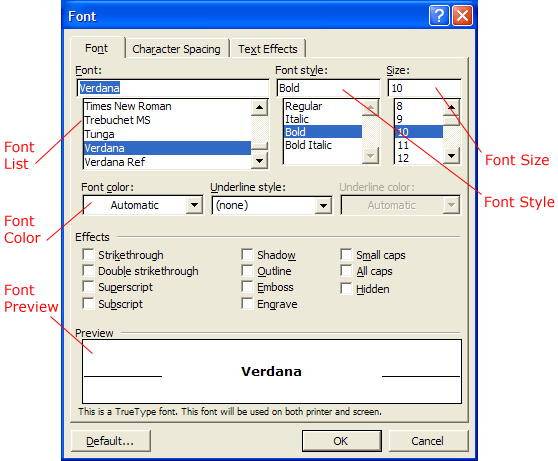This screenshot has height=461, width=558.
Task: Choose Italic font style
Action: (x=323, y=119)
